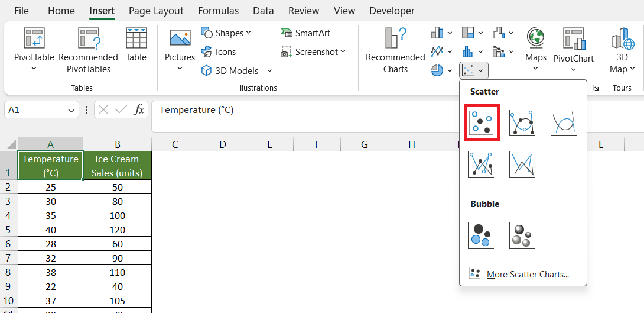Screen dimensions: 644x313
Task: Open Recommended Charts
Action: [395, 50]
